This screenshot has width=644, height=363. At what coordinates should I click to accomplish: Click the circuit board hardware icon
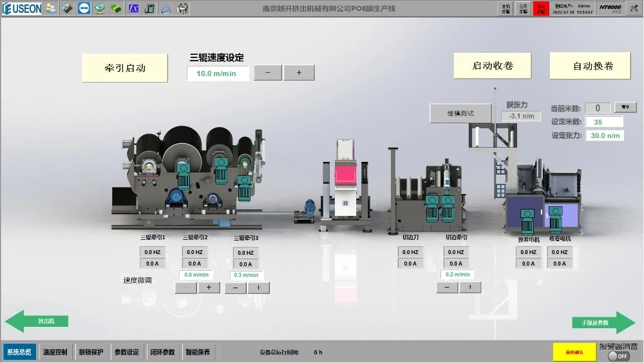68,8
